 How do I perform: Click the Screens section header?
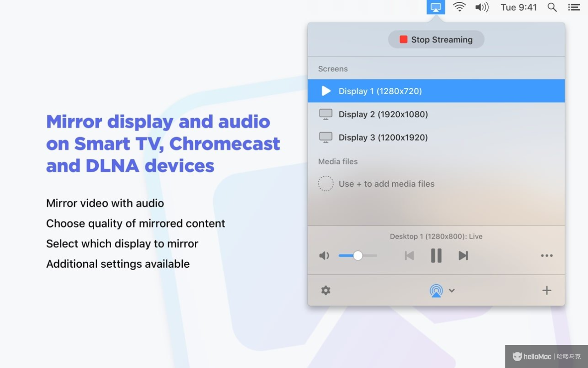tap(333, 69)
